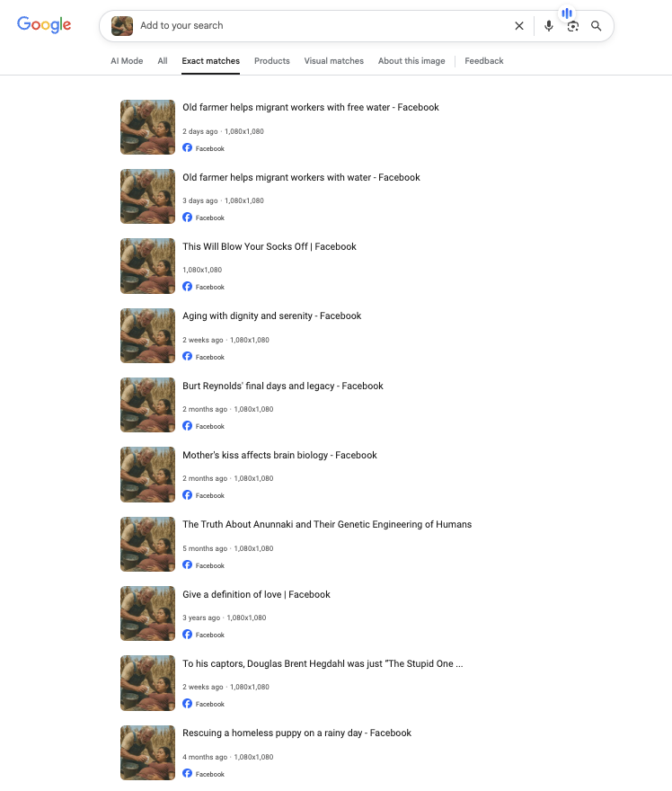The width and height of the screenshot is (672, 791).
Task: Open 'This Will Blow Your Socks Off' result
Action: click(270, 246)
